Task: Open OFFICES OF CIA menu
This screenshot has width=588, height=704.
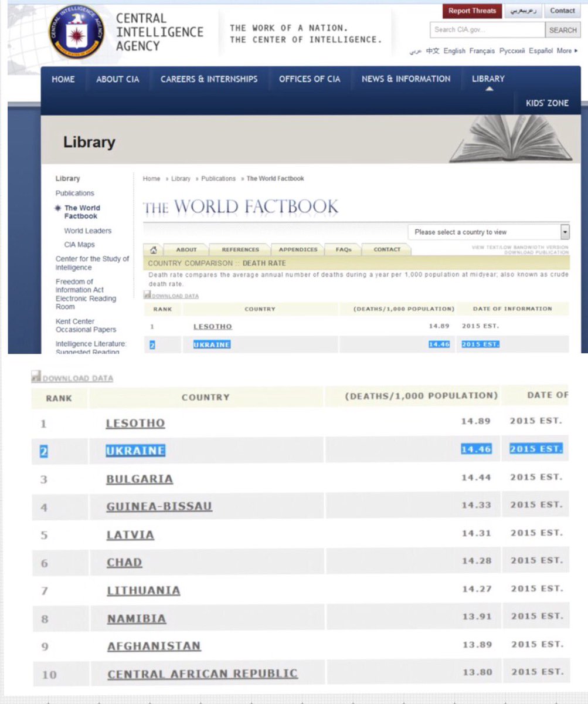Action: pyautogui.click(x=310, y=79)
